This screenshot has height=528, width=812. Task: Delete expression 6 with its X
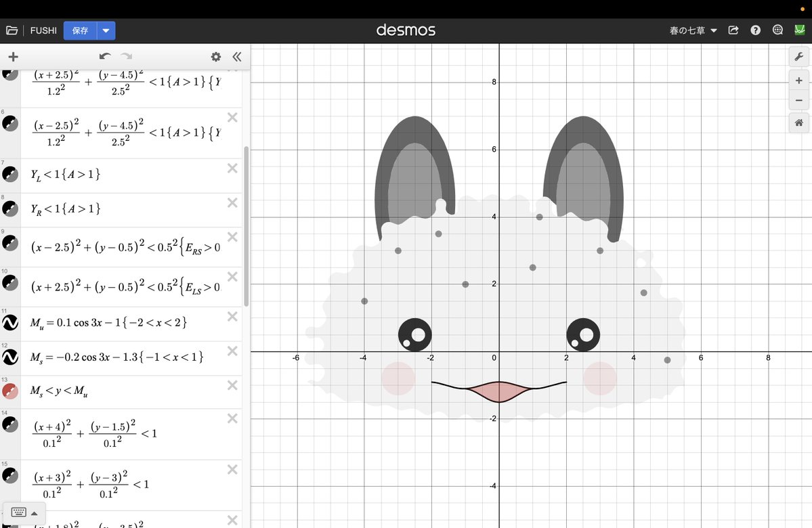click(x=232, y=118)
